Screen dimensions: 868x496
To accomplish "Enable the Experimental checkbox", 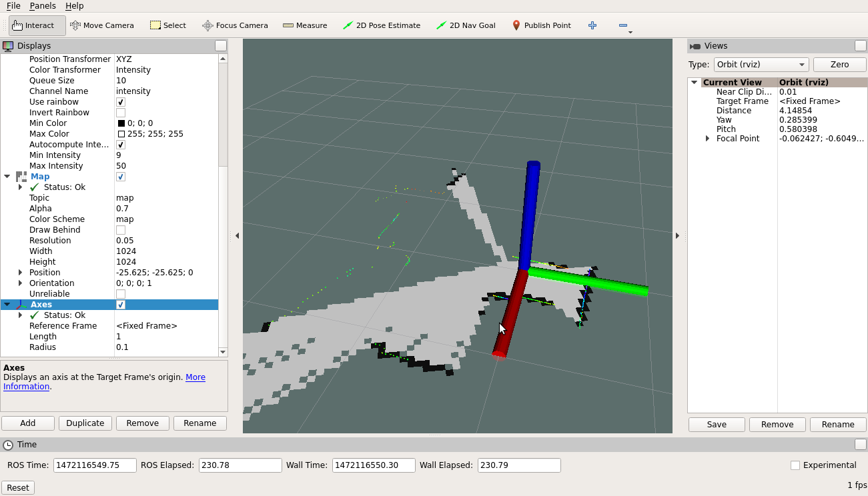I will pyautogui.click(x=795, y=465).
